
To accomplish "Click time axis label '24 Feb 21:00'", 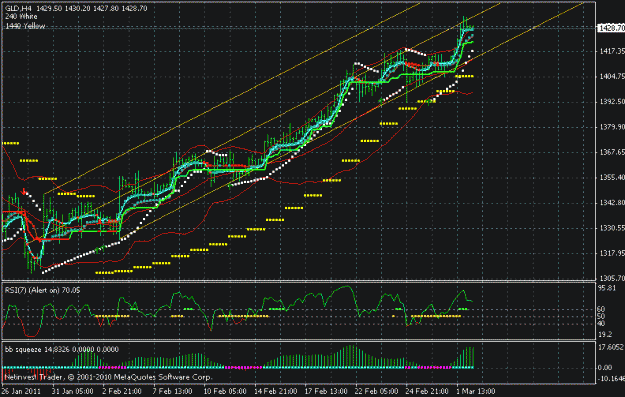I will [427, 391].
